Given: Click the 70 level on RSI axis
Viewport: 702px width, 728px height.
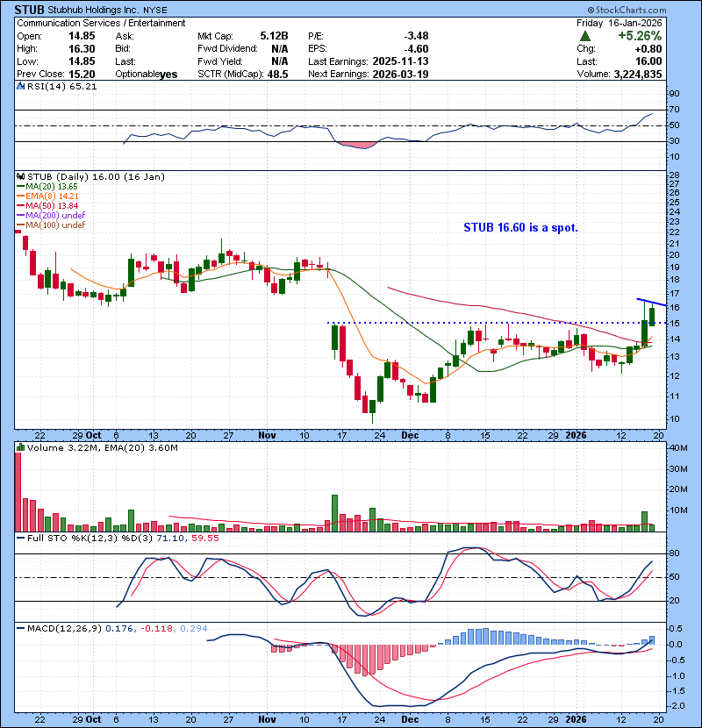Looking at the screenshot, I should (x=674, y=110).
